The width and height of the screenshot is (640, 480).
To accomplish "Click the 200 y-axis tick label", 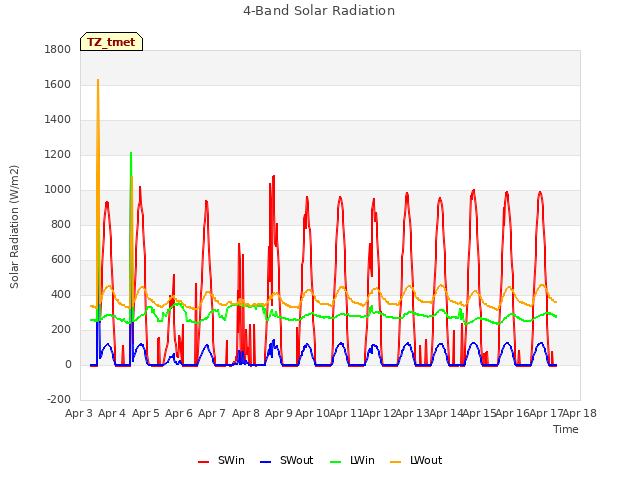I will tap(61, 330).
